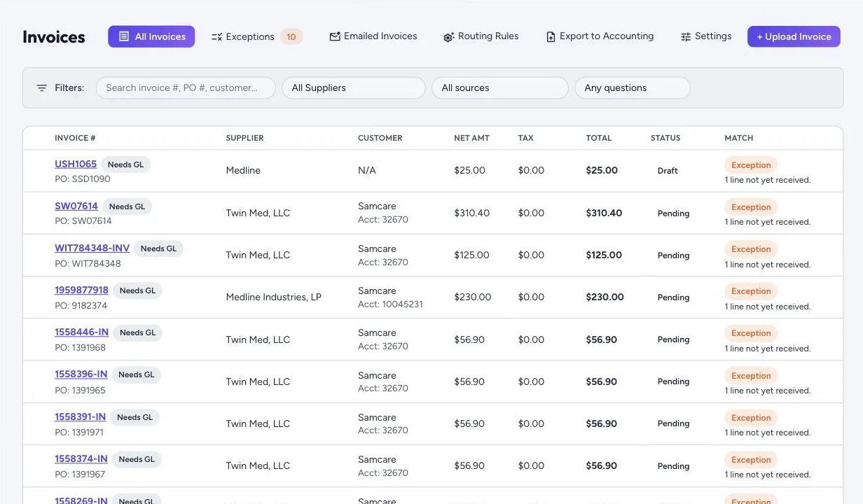Click Exception badge on USH1065 row
Image resolution: width=863 pixels, height=504 pixels.
pyautogui.click(x=751, y=165)
